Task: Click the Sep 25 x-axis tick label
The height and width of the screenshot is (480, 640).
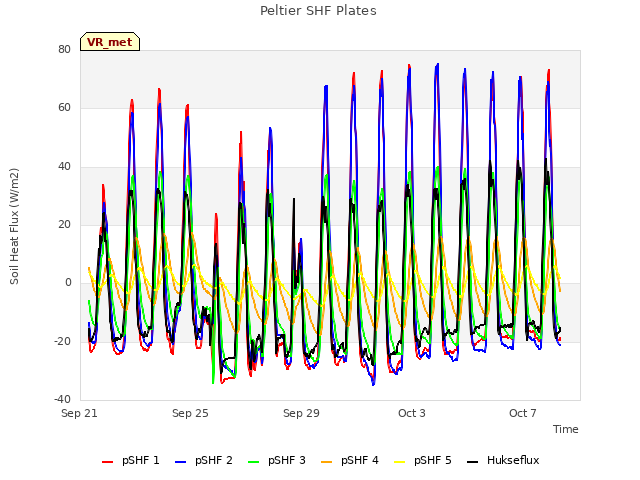Action: pos(190,413)
